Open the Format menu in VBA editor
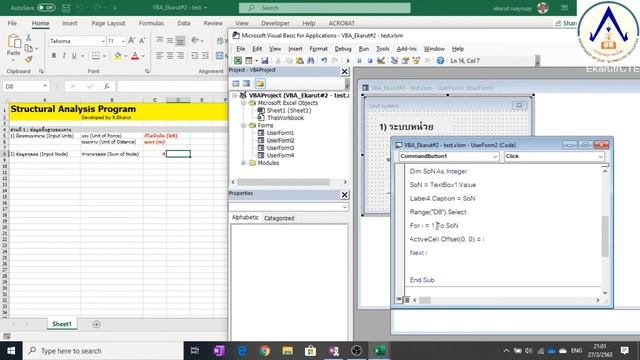Screen dimensions: 640x360 318,49
